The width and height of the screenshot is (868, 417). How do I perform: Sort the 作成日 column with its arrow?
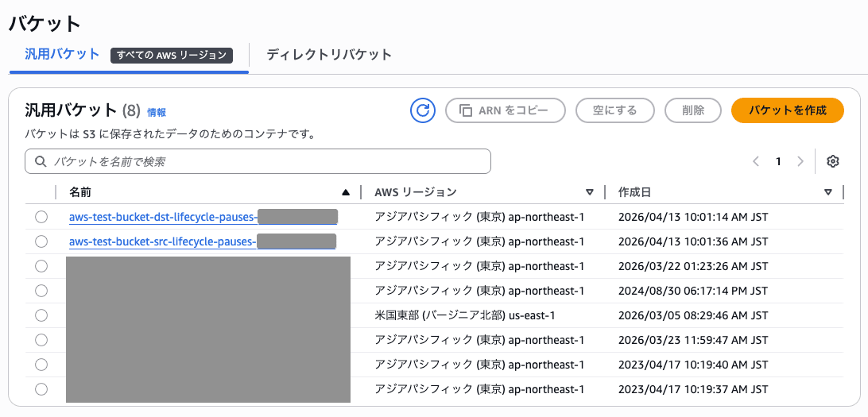[828, 192]
